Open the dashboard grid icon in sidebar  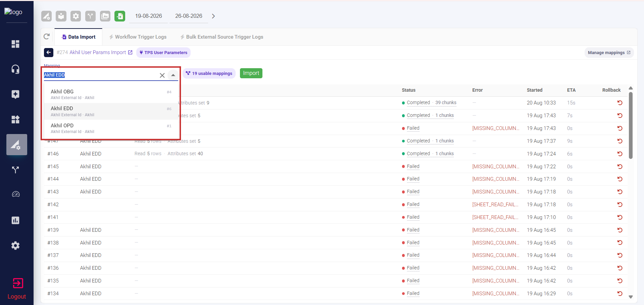(15, 44)
